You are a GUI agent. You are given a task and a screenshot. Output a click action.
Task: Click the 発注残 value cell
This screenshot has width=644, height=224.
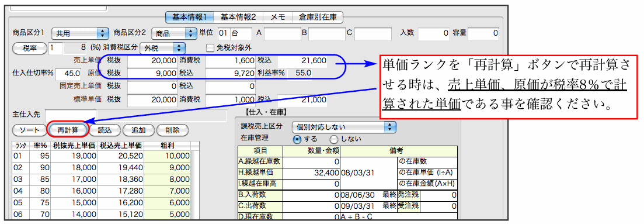pyautogui.click(x=439, y=195)
